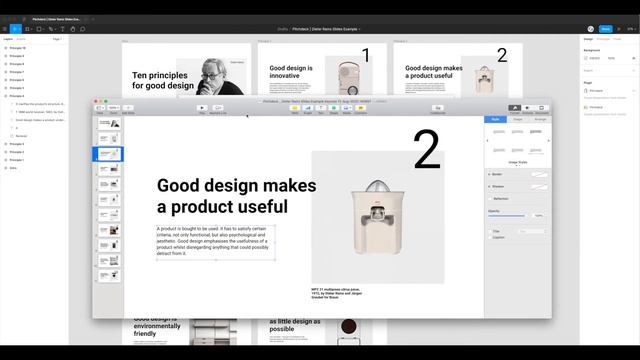Select the Text tool in Figma

tap(62, 29)
